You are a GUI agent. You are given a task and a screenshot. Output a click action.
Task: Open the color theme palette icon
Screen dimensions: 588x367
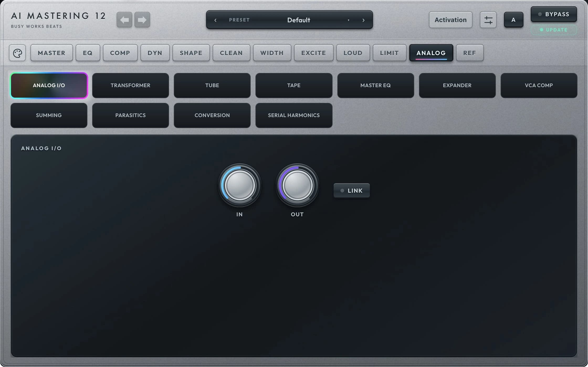click(17, 53)
